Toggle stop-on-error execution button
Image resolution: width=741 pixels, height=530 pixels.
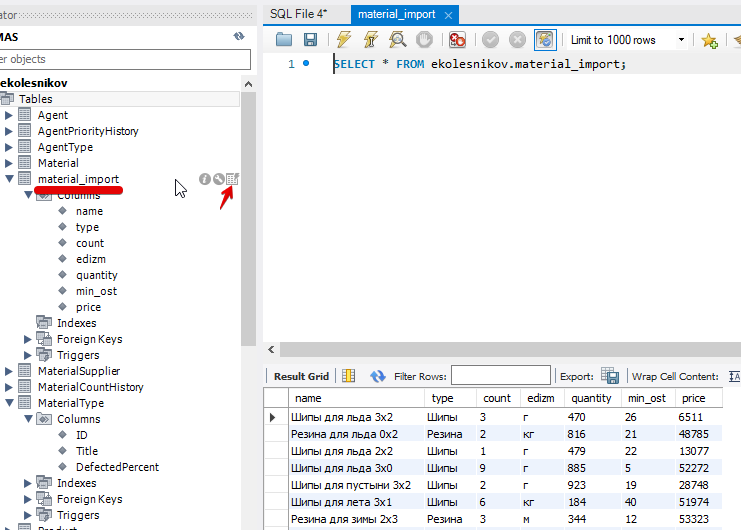(x=457, y=40)
